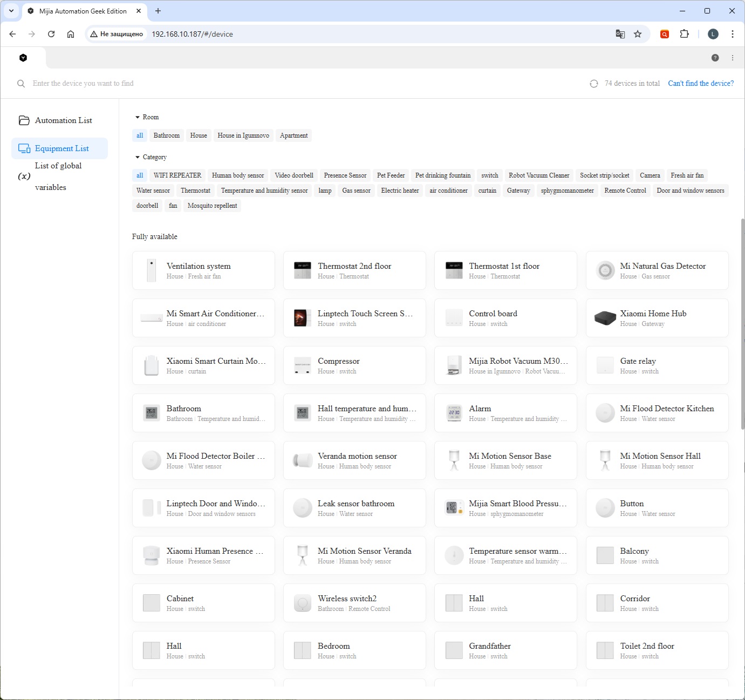Viewport: 745px width, 700px height.
Task: Open the Alarm device card
Action: (x=505, y=413)
